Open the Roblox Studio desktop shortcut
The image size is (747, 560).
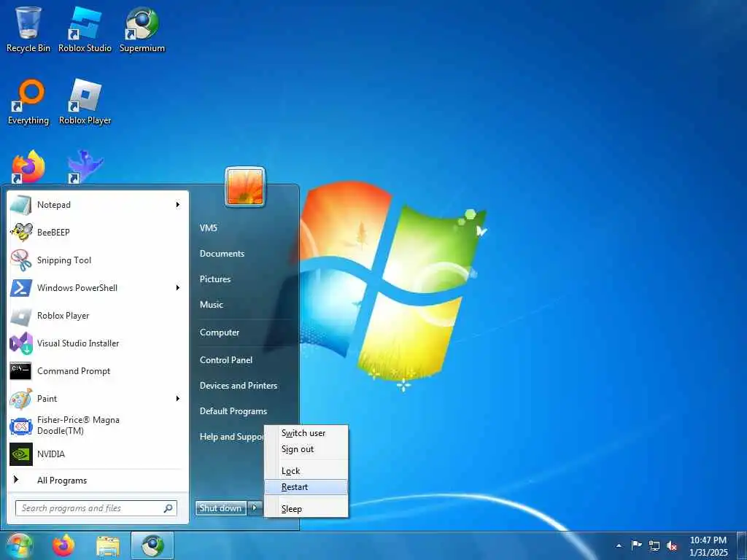(85, 29)
